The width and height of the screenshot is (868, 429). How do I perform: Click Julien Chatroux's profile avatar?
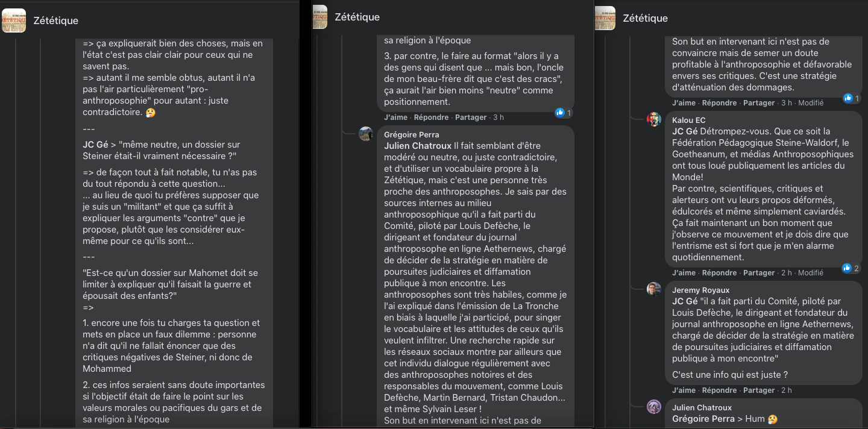point(654,407)
